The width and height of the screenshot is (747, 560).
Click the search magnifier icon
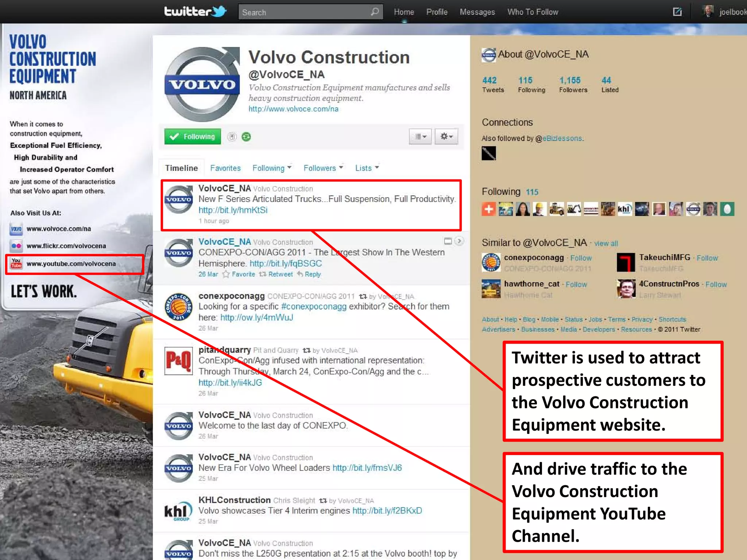tap(375, 12)
